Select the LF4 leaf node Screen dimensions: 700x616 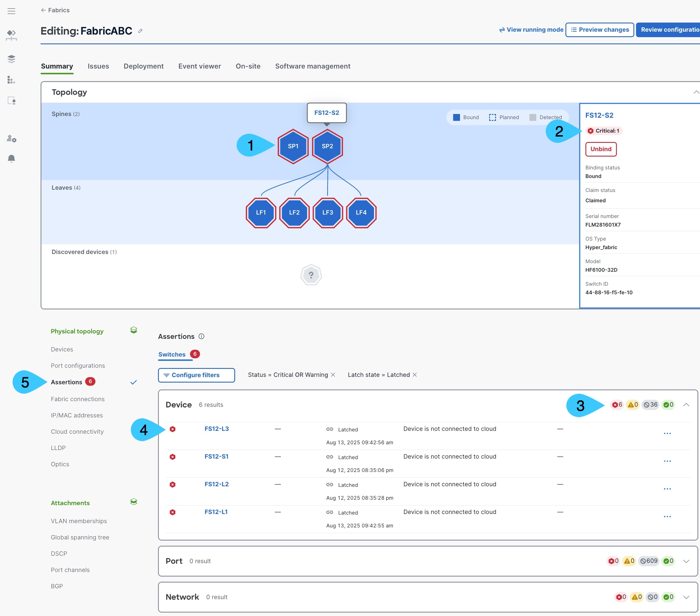click(361, 213)
